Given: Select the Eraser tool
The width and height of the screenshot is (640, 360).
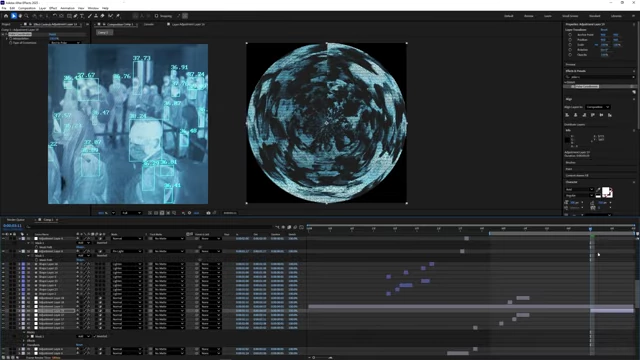Looking at the screenshot, I should 102,16.
